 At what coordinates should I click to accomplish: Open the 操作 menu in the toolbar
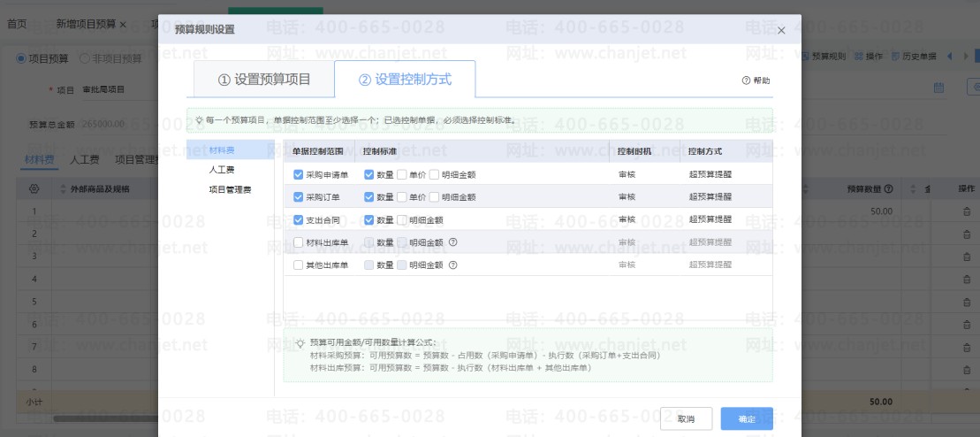[868, 57]
